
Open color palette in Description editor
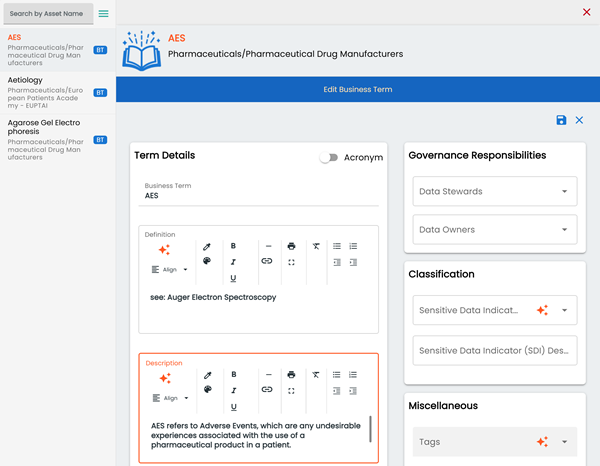[x=208, y=390]
